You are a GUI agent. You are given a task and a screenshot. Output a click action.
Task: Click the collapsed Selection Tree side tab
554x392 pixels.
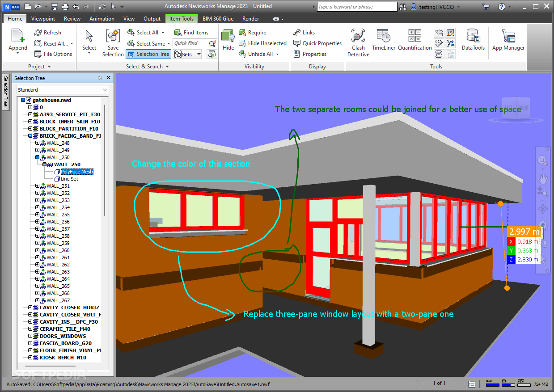point(6,91)
